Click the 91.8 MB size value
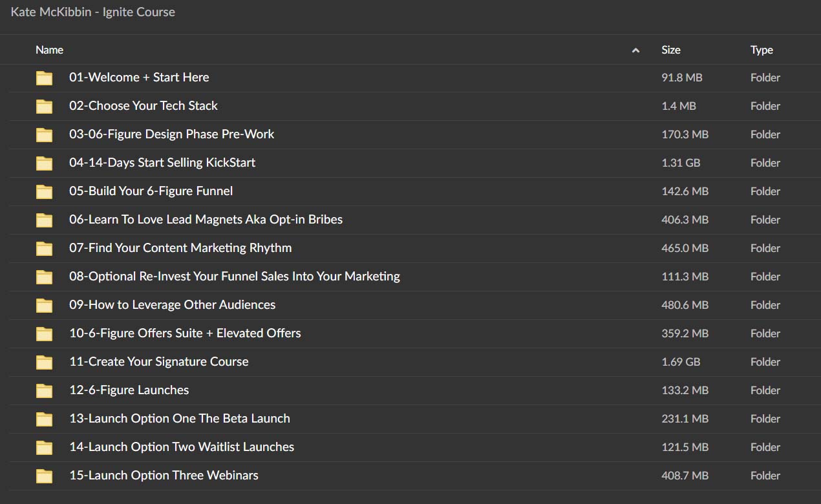This screenshot has width=821, height=504. 681,78
